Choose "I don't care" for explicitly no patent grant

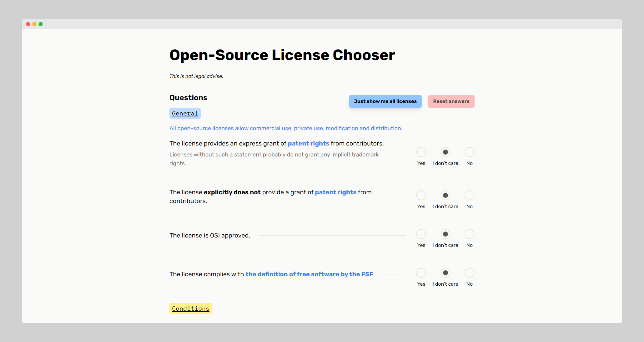[445, 195]
